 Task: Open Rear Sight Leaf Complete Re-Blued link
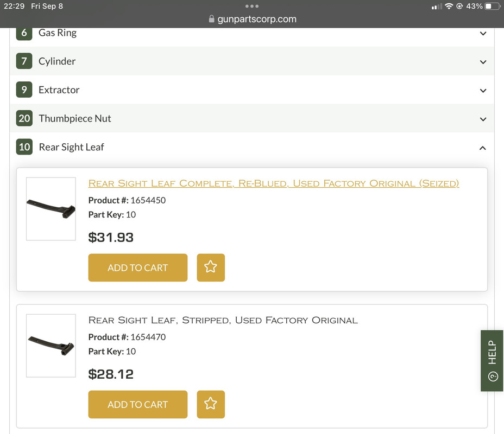point(274,183)
